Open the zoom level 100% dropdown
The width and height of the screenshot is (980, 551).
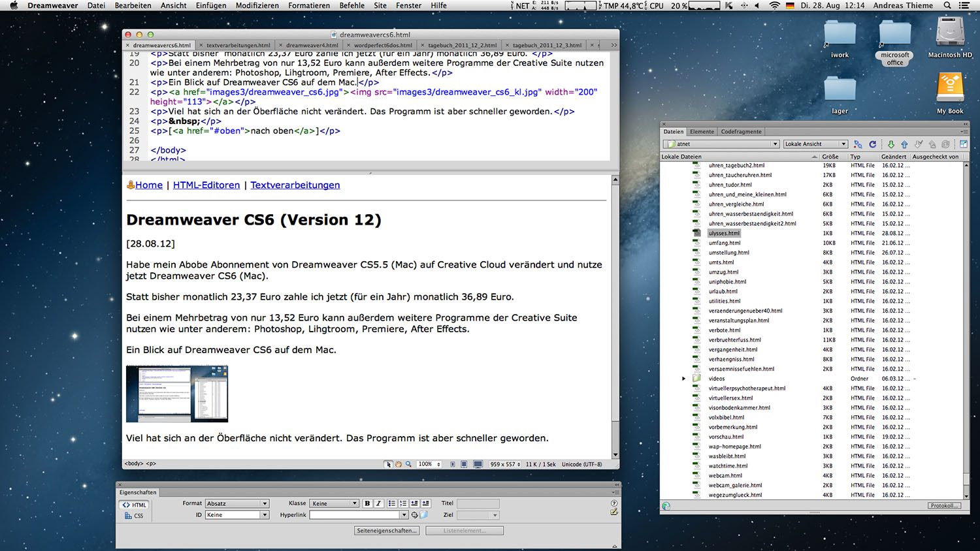coord(429,464)
